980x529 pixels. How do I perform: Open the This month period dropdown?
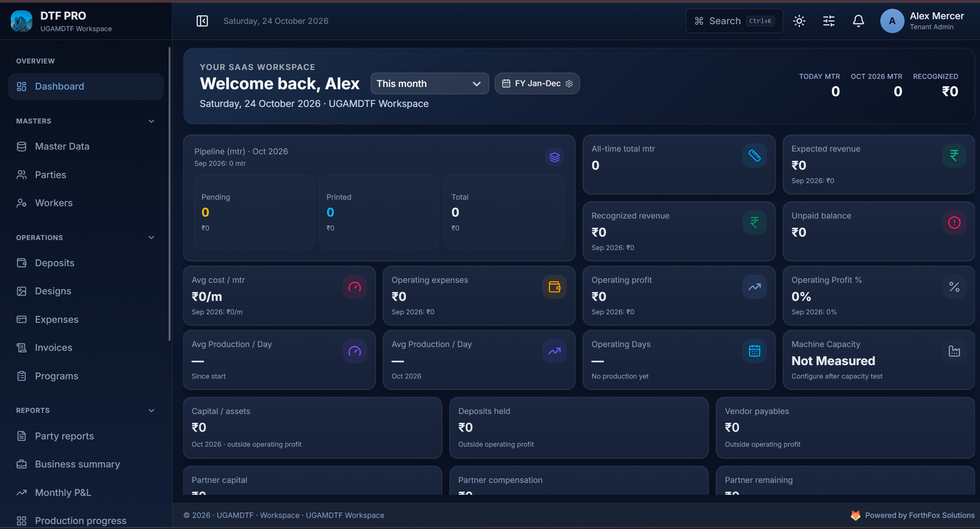(429, 84)
